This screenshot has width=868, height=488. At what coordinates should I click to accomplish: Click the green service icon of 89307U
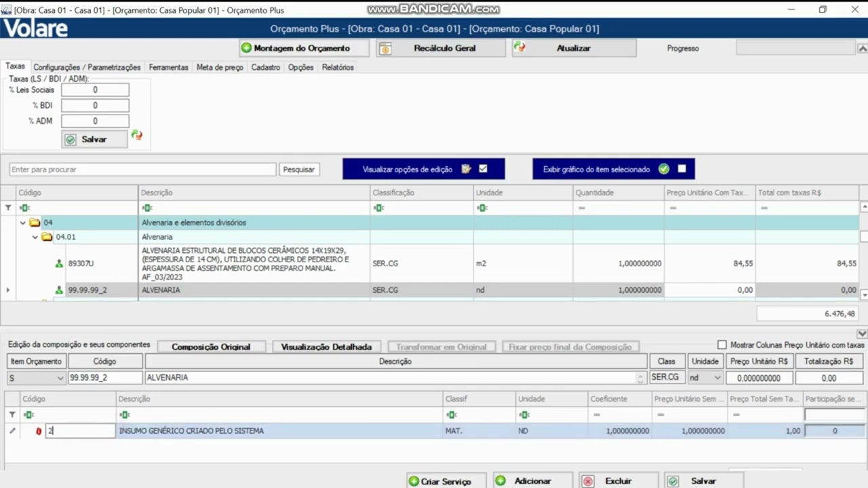(x=59, y=264)
